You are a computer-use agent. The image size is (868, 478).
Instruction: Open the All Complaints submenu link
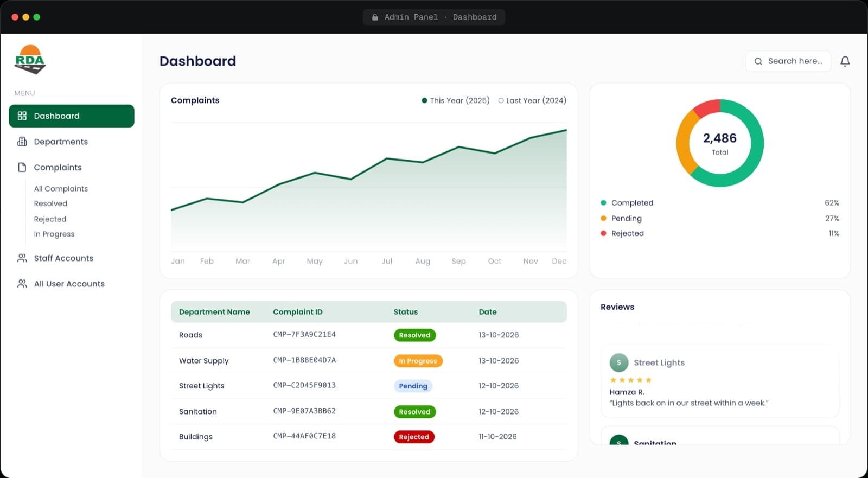61,189
